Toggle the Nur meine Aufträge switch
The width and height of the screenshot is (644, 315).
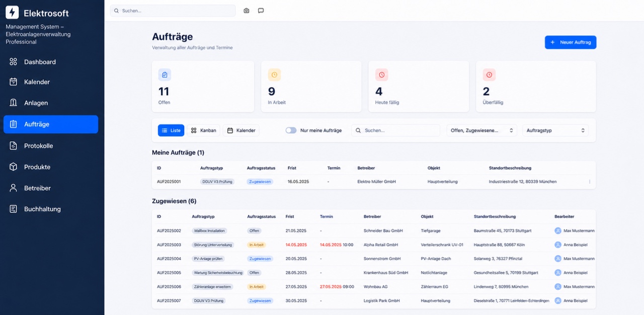pos(291,130)
